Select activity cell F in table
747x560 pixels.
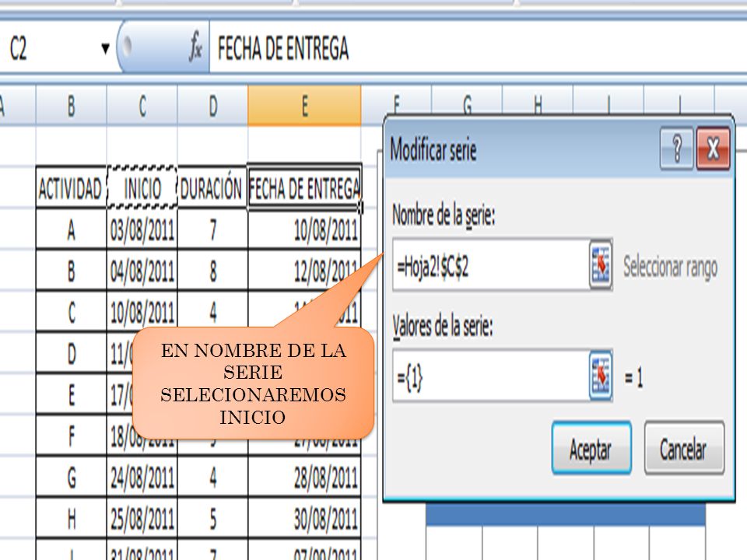71,436
